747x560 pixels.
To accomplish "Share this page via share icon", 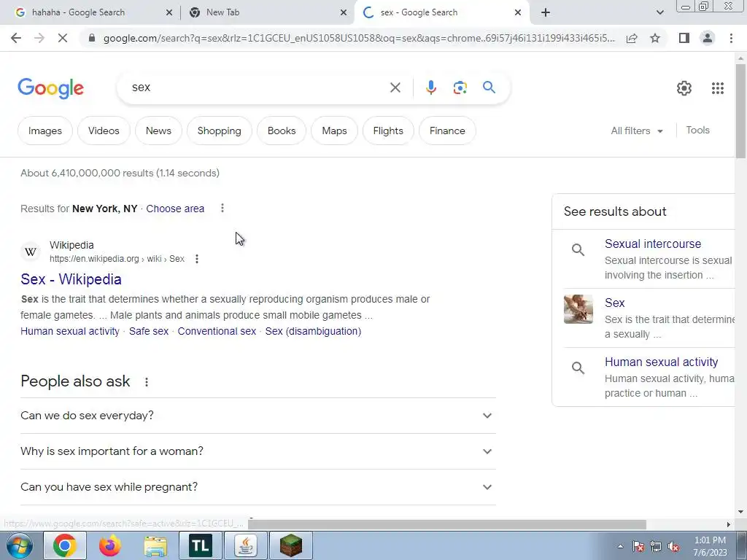I will pyautogui.click(x=632, y=38).
